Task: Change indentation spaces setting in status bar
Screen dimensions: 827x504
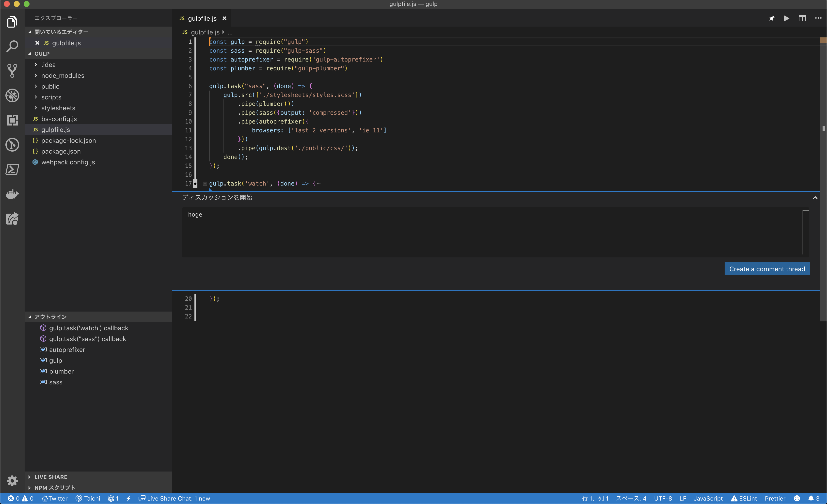Action: point(631,498)
